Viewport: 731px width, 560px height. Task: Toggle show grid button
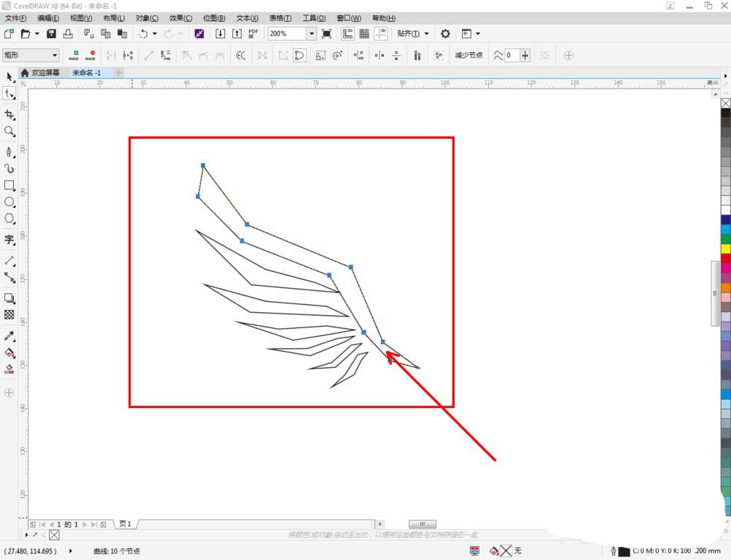click(364, 34)
